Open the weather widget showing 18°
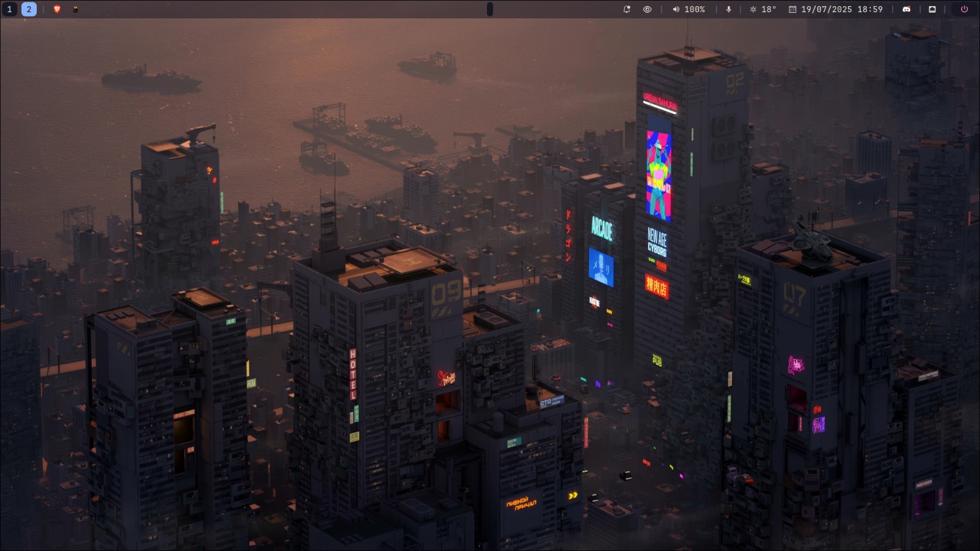 pos(763,9)
